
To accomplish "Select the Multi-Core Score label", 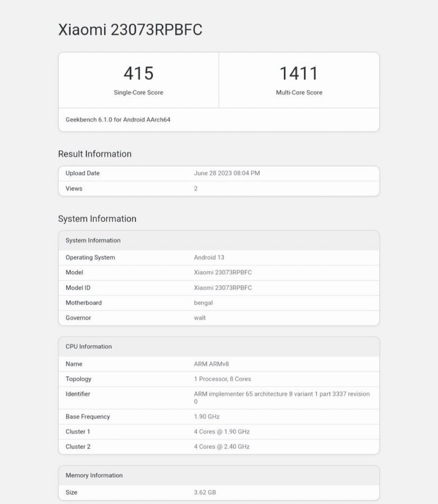I will [x=299, y=93].
